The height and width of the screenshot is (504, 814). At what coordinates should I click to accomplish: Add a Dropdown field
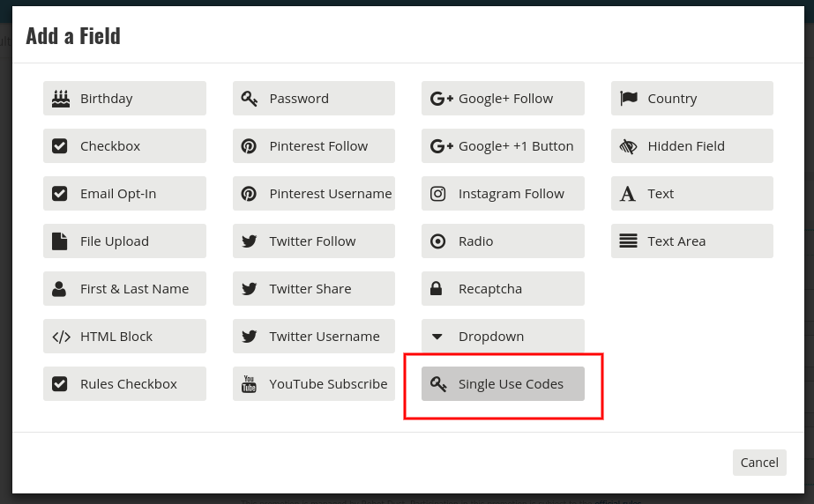tap(503, 336)
